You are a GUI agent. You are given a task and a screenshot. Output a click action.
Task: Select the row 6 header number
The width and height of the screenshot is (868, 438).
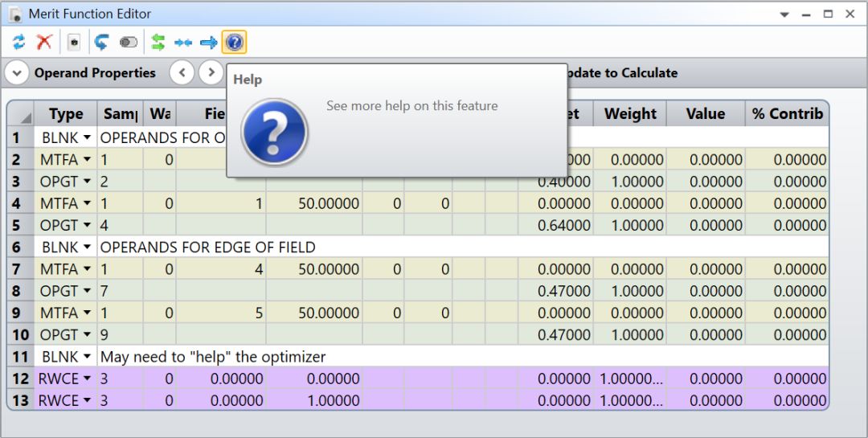click(x=17, y=248)
